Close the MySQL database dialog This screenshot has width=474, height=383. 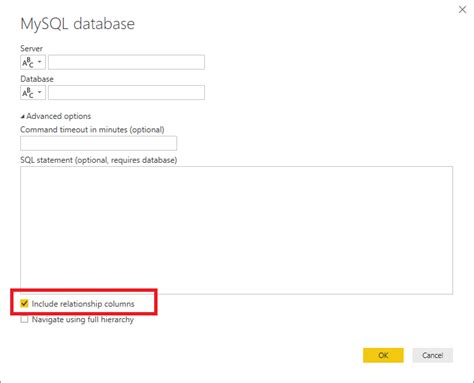click(462, 10)
